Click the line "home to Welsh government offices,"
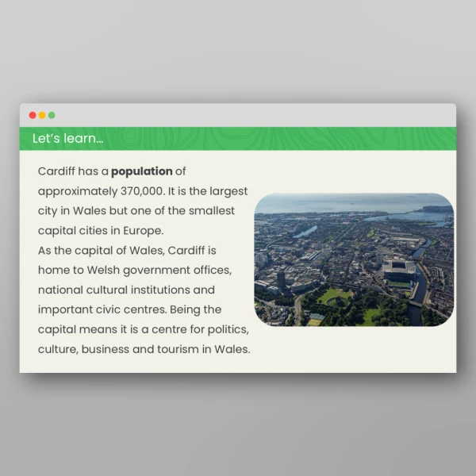The image size is (476, 476). pos(135,271)
